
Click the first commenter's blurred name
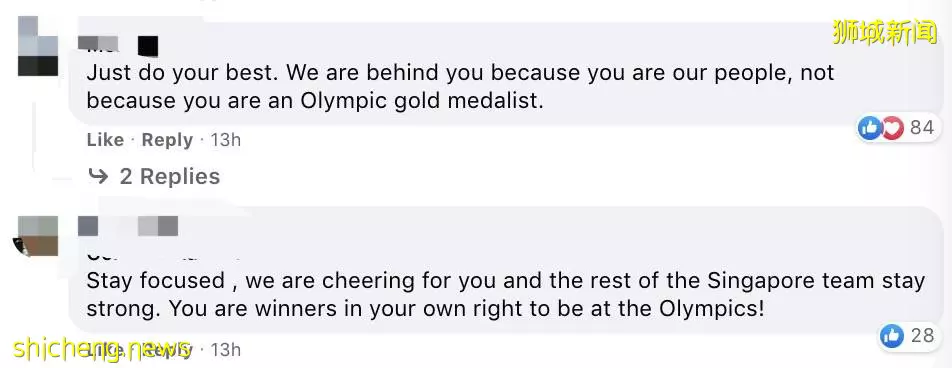click(118, 45)
